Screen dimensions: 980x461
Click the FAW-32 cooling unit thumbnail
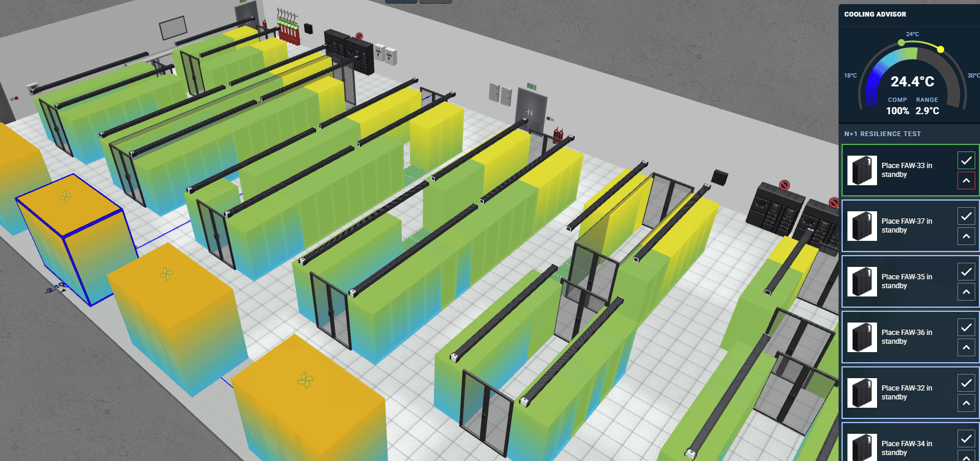pyautogui.click(x=862, y=393)
